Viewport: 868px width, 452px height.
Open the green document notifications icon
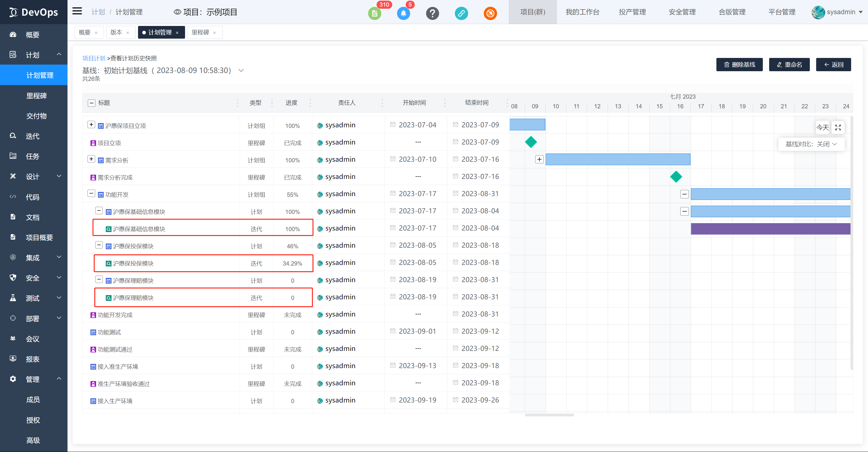pyautogui.click(x=374, y=14)
